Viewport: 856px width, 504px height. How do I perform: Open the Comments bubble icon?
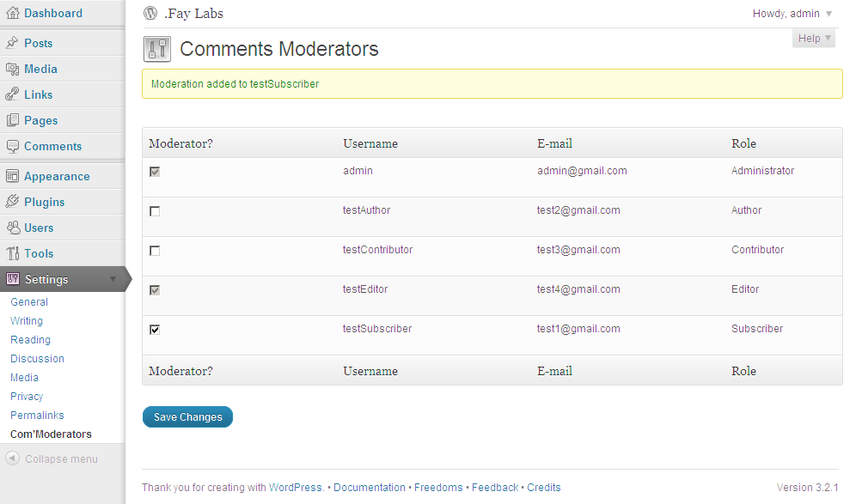pos(13,146)
